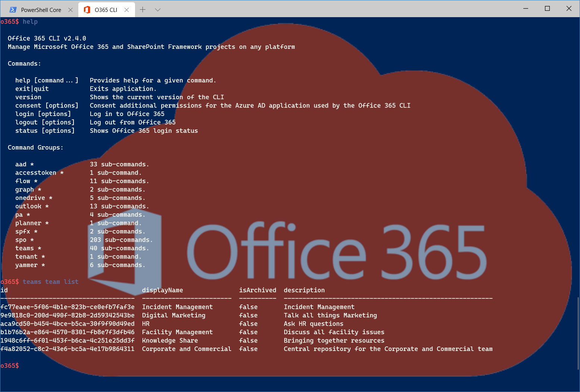Click the 'Knowledge Share' display name
The image size is (580, 392).
coord(170,341)
